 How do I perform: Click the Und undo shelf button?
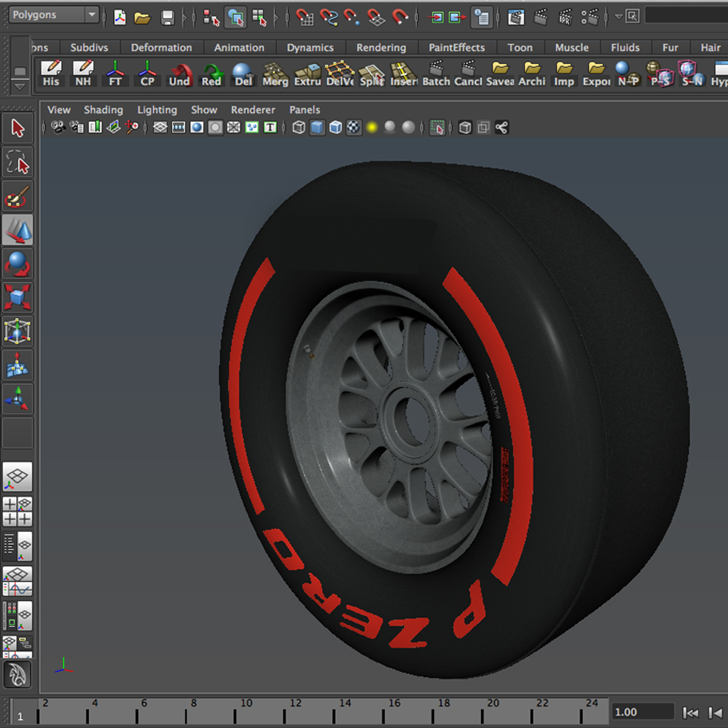[180, 75]
